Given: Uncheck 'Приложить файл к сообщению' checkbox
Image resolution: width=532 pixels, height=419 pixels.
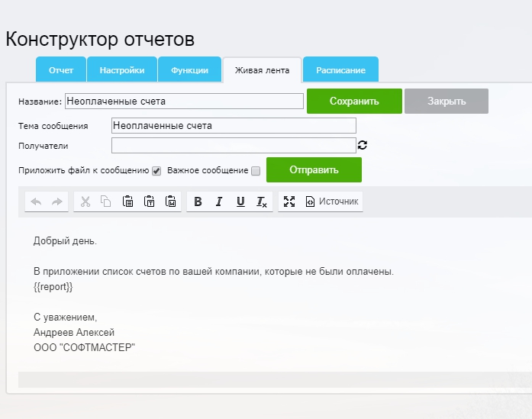Looking at the screenshot, I should click(x=156, y=171).
